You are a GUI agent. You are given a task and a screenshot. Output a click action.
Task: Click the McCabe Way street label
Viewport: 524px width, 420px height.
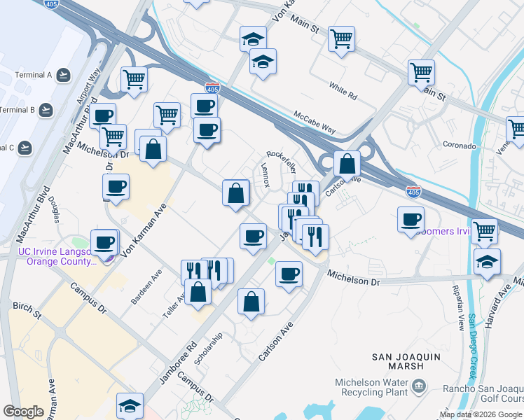click(315, 122)
